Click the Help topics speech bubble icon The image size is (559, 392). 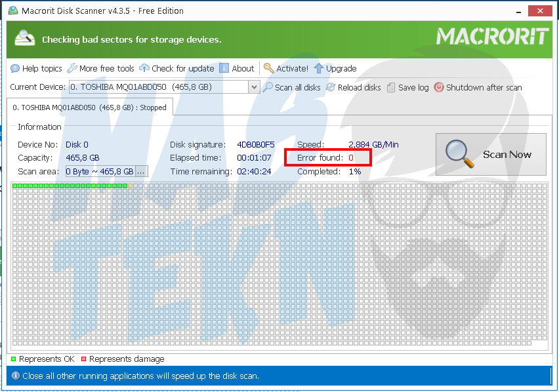(15, 68)
